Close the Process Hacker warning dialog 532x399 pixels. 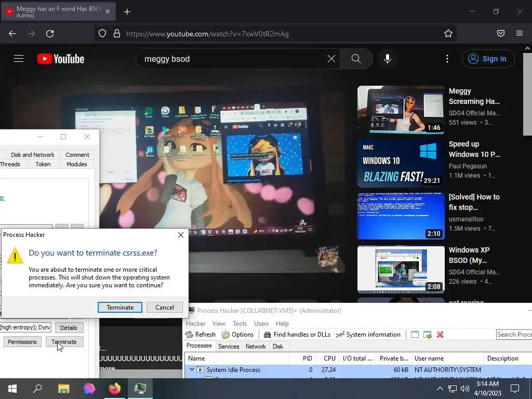181,235
